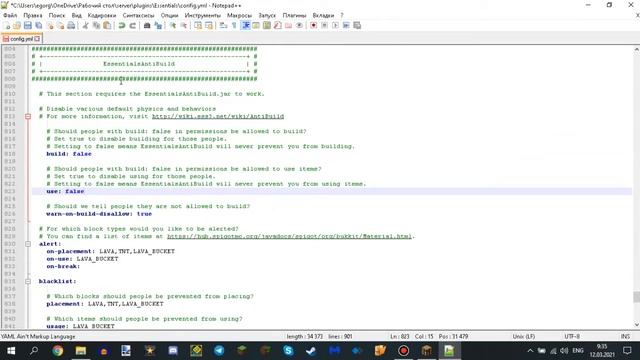Click the Stop recording macro icon
The image size is (640, 360).
coord(324,26)
